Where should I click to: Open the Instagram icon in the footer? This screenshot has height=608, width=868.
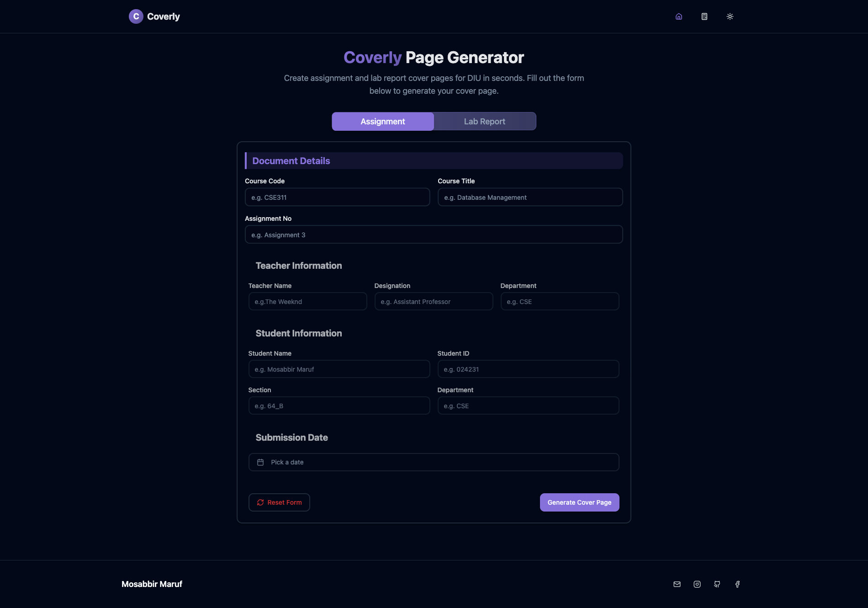click(697, 584)
